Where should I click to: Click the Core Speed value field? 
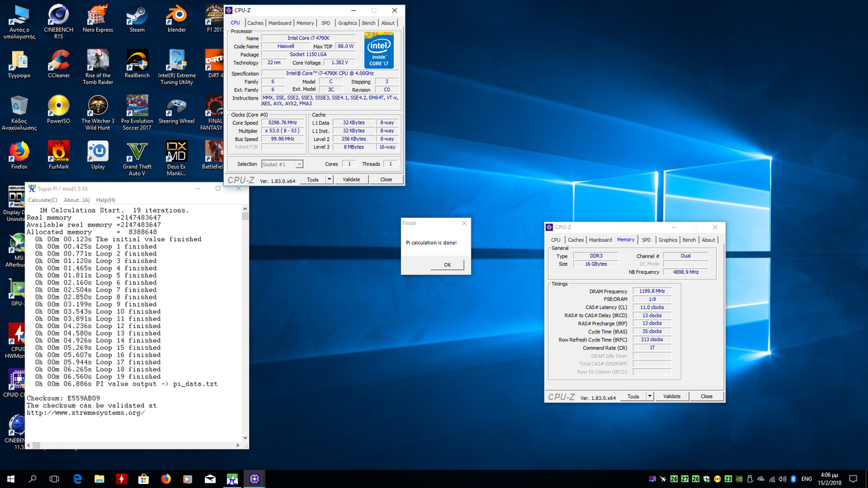pos(283,123)
